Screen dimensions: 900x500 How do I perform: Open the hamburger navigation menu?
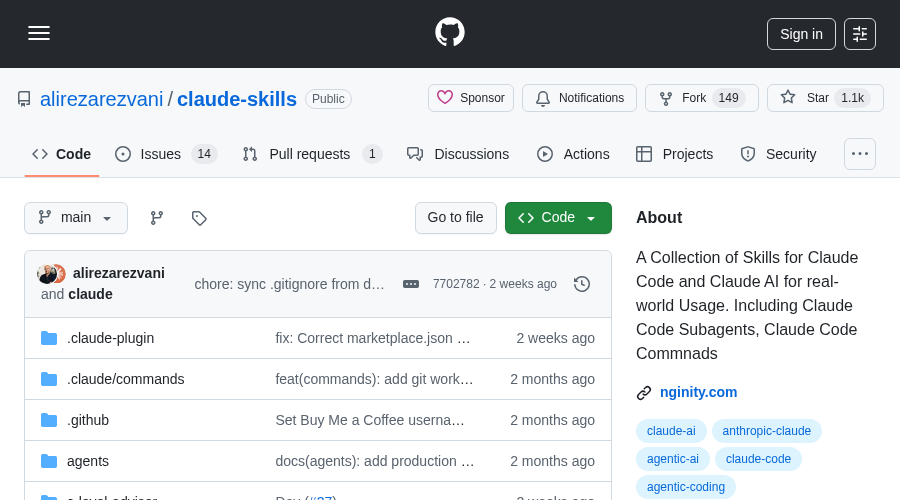[39, 33]
